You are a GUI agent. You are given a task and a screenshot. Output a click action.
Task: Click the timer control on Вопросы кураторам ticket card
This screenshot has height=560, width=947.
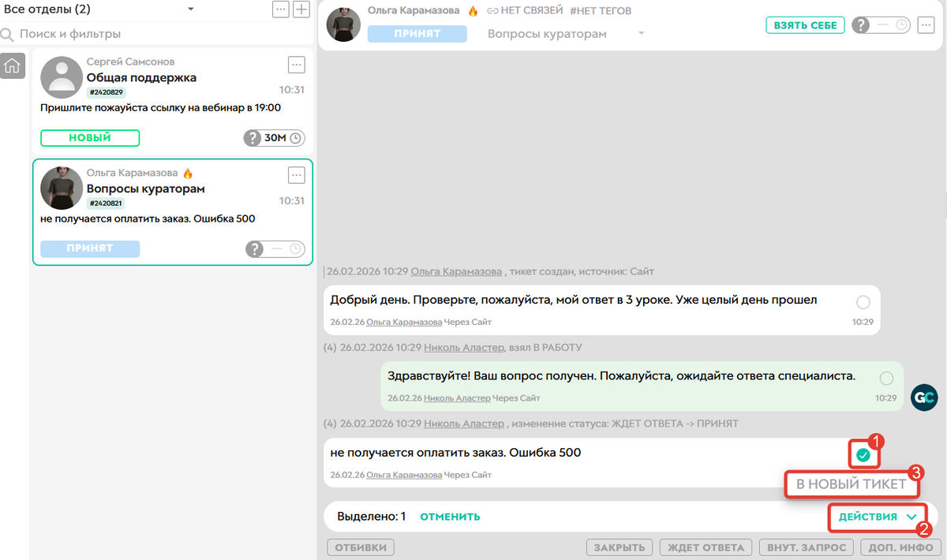point(274,249)
